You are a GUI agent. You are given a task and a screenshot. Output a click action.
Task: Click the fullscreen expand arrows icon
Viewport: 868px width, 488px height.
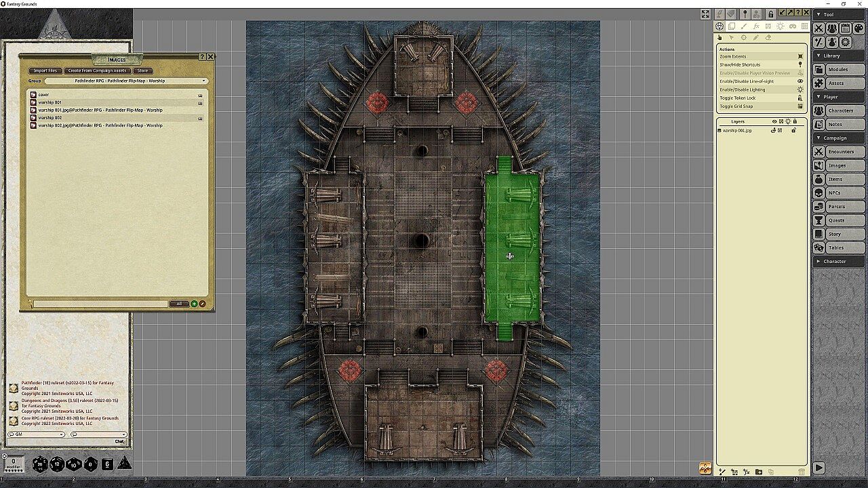point(705,14)
